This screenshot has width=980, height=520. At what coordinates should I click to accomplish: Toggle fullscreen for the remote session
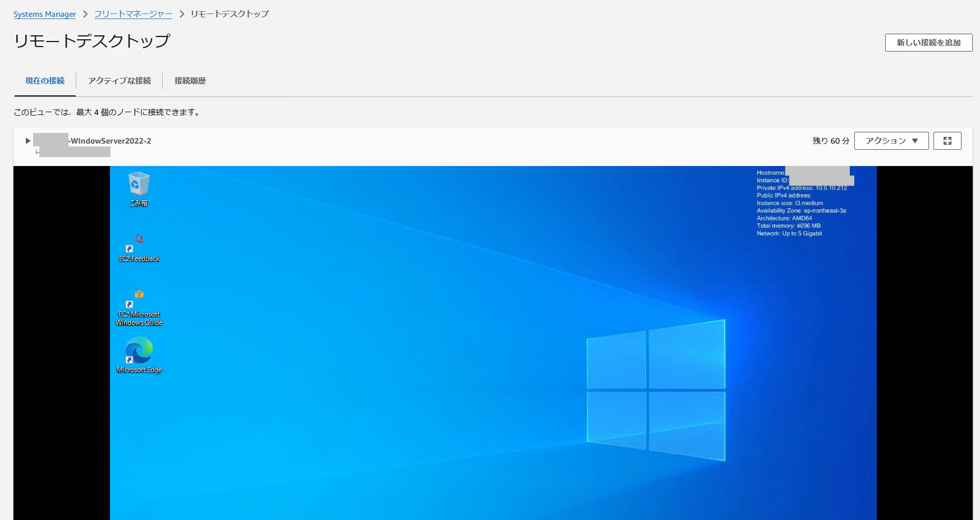pos(947,141)
